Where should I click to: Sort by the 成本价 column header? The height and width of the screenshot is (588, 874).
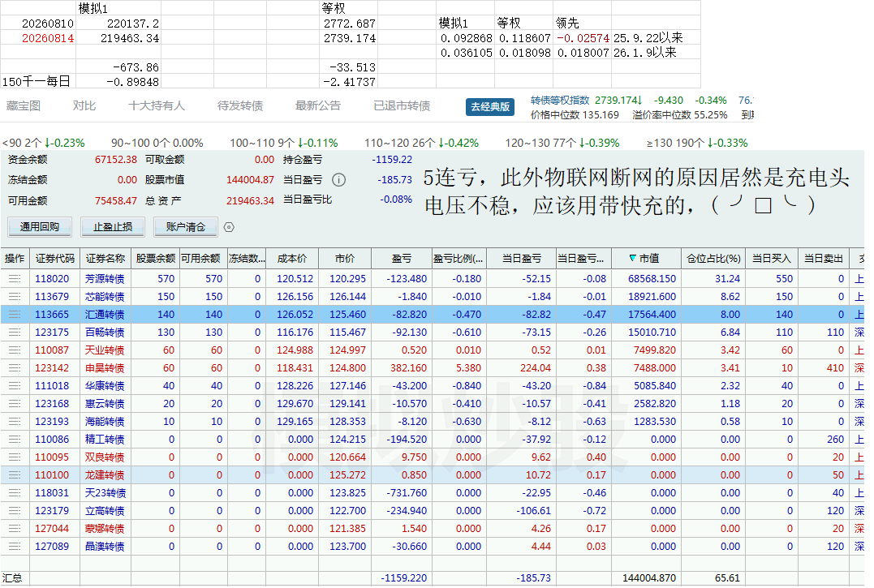tap(292, 259)
